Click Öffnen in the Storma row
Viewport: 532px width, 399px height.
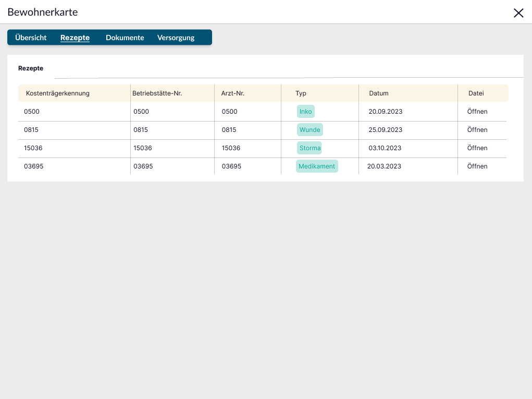coord(477,148)
